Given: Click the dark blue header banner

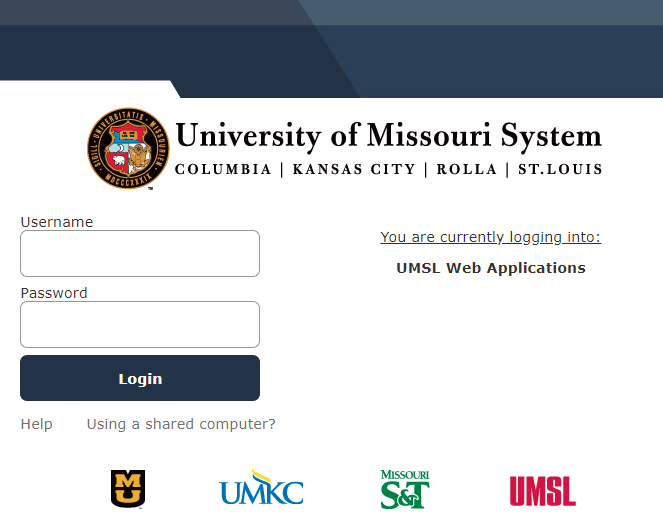Looking at the screenshot, I should pyautogui.click(x=331, y=45).
